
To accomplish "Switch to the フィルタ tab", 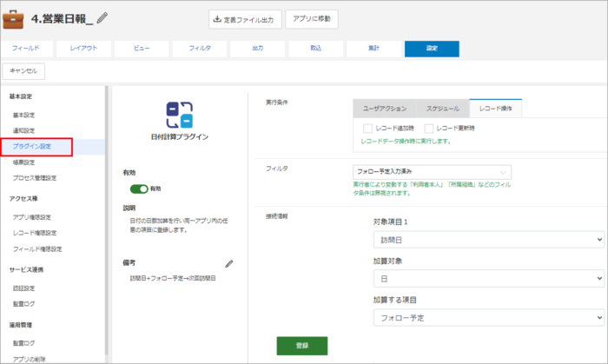I will [x=200, y=49].
